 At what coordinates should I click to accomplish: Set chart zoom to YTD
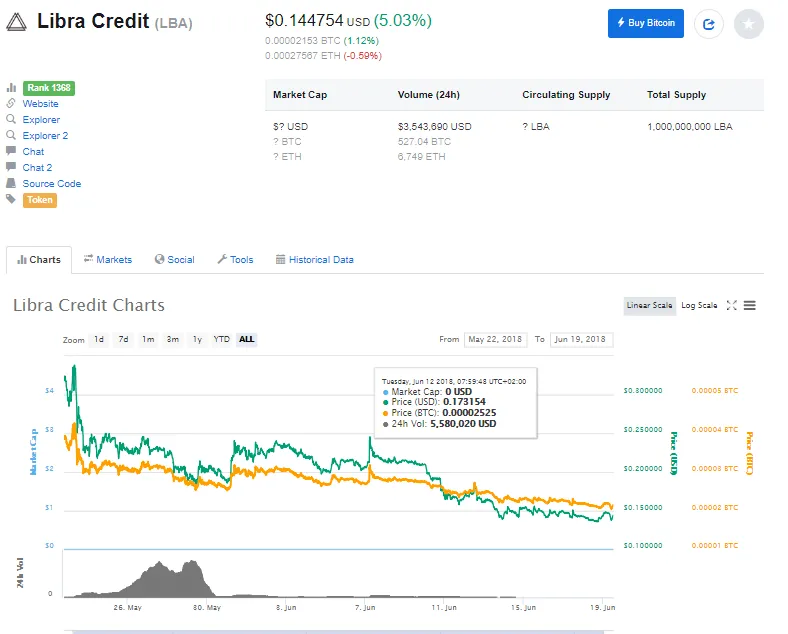(222, 340)
